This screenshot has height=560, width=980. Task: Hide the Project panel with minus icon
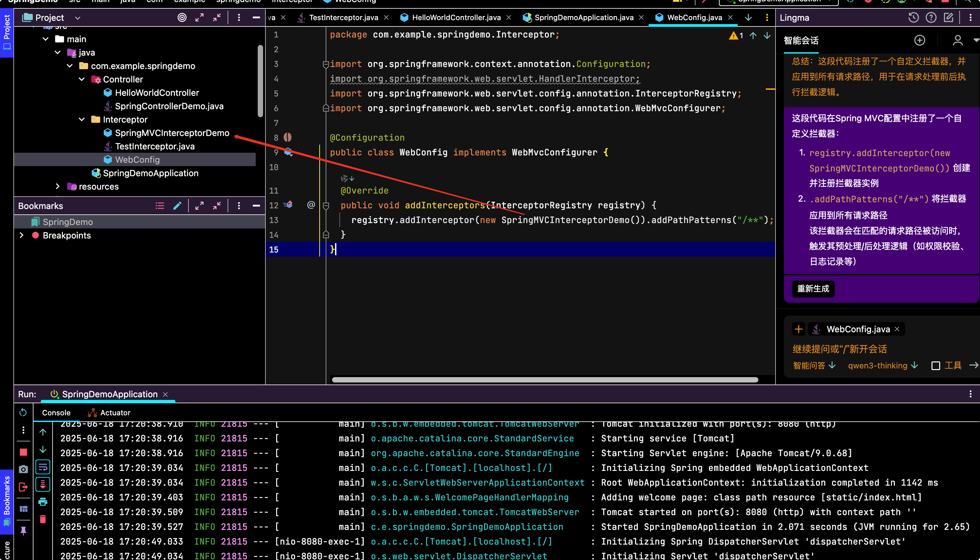click(x=256, y=17)
